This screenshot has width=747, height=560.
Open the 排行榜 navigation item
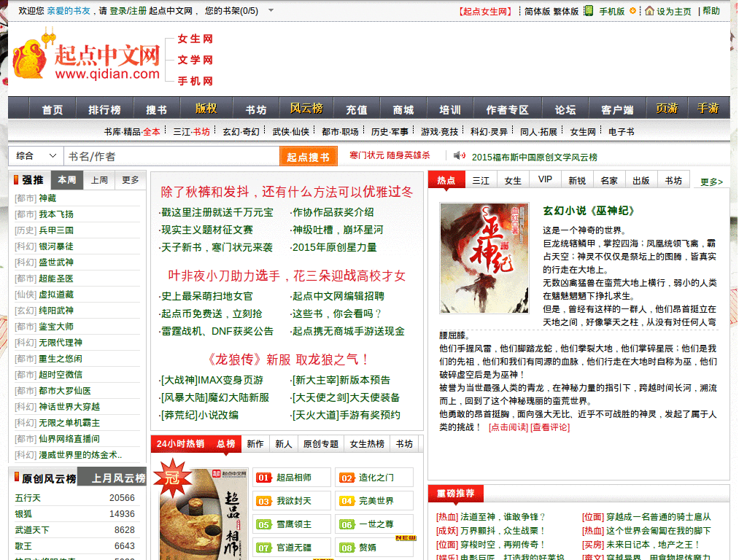(x=104, y=109)
